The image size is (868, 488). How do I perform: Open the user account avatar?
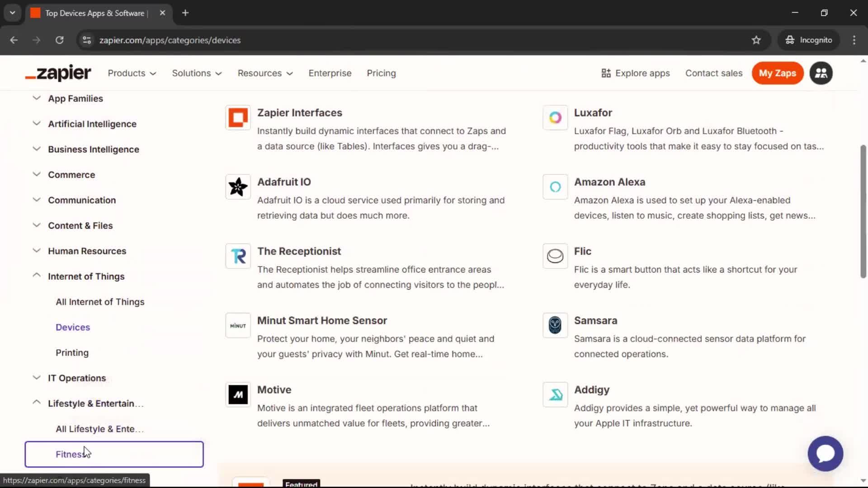tap(821, 73)
